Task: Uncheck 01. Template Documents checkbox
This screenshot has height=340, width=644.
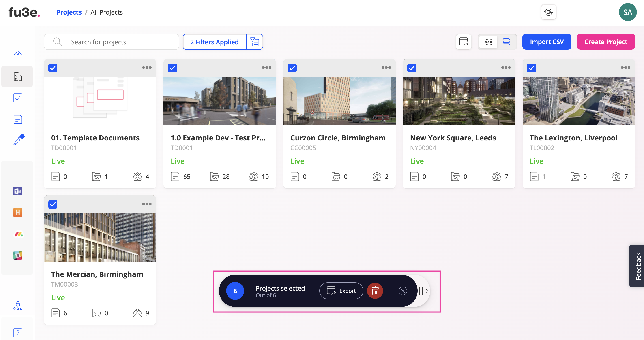Action: (x=53, y=68)
